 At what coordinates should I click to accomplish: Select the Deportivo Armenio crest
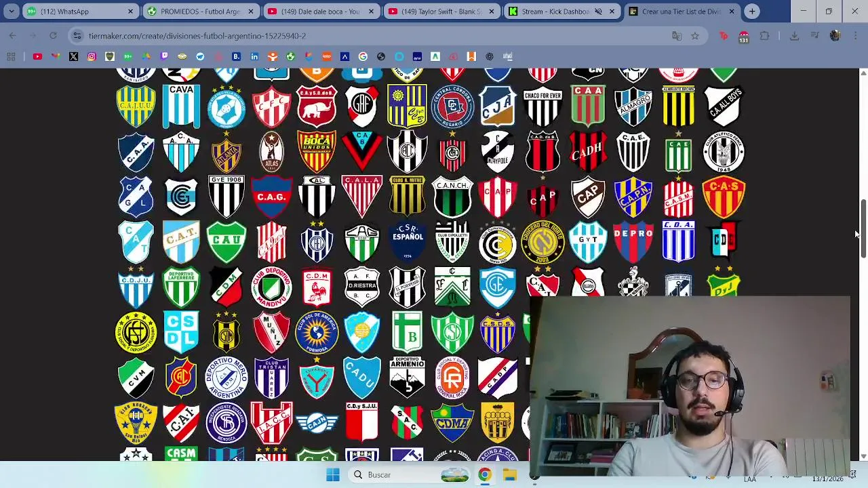407,378
